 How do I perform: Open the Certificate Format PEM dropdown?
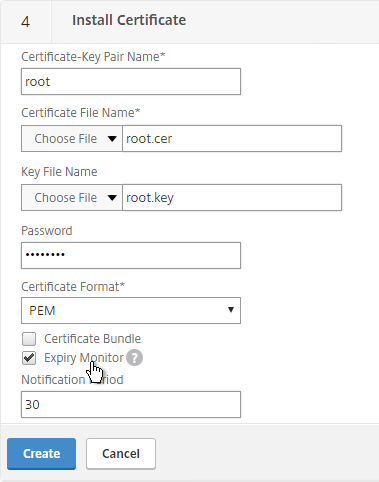[x=131, y=310]
